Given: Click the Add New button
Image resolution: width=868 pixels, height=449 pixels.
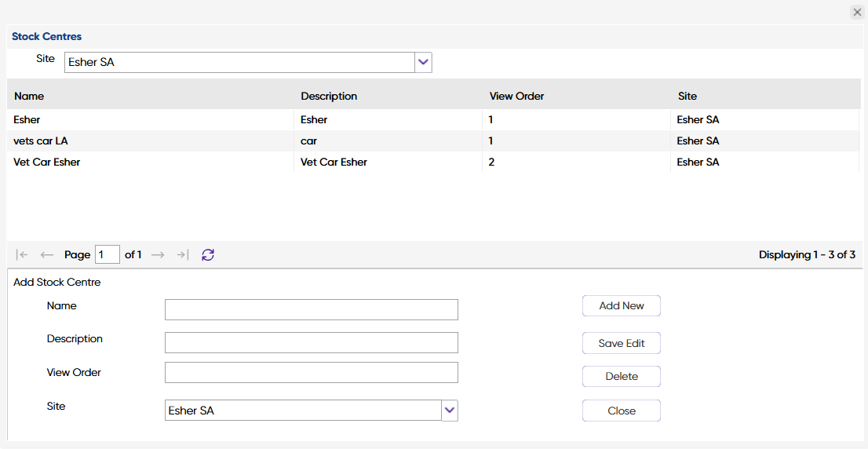Looking at the screenshot, I should pyautogui.click(x=621, y=306).
